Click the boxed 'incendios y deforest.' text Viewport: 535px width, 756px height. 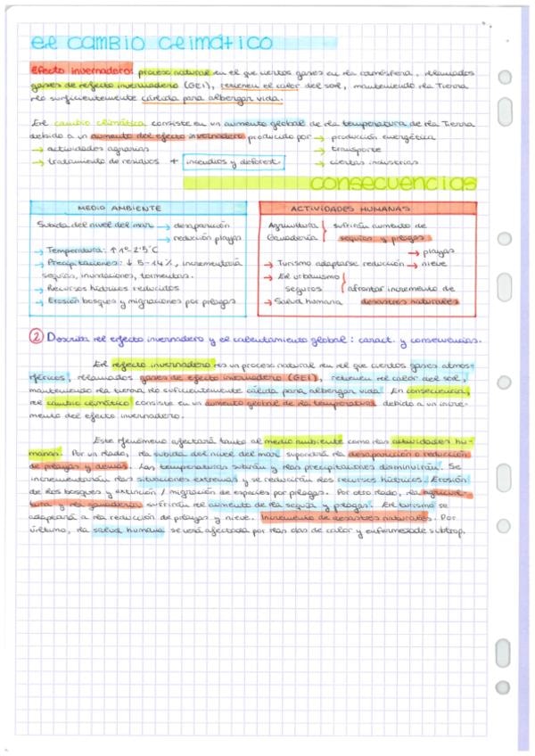pos(234,162)
